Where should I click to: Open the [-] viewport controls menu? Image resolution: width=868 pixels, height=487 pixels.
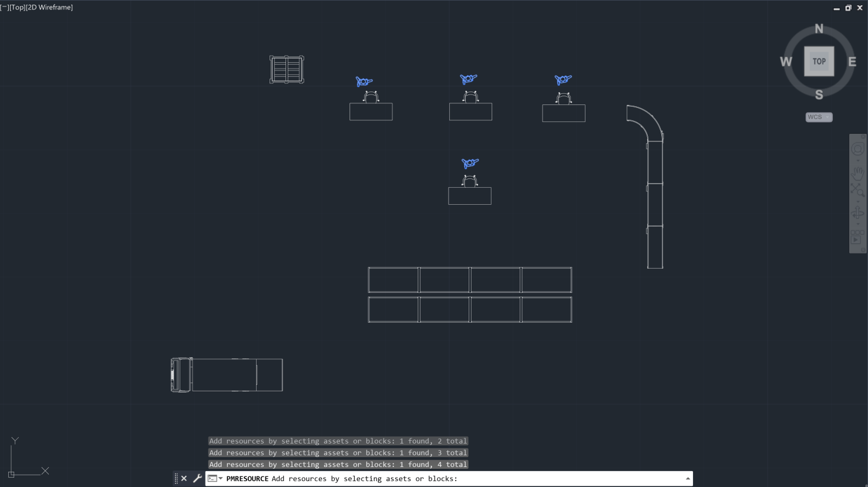pos(4,8)
